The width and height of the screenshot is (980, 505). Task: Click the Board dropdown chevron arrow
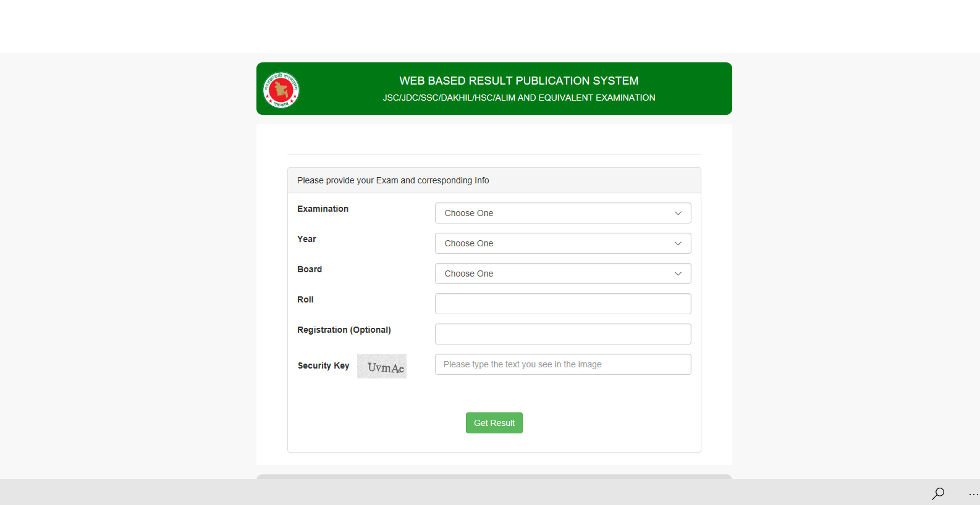click(x=678, y=273)
